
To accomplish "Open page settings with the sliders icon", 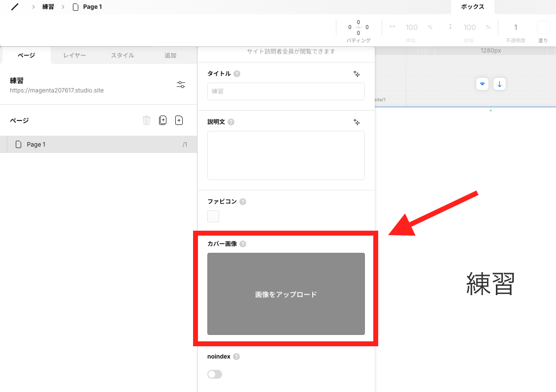I will (x=181, y=85).
